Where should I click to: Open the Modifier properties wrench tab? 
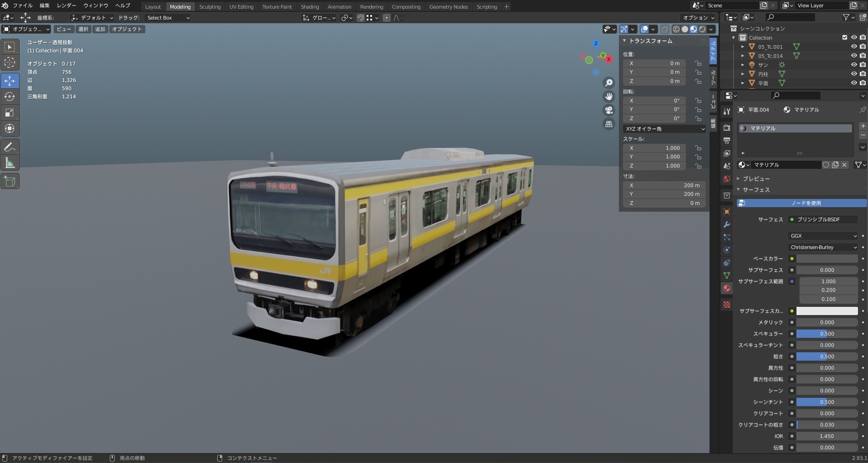pos(727,224)
